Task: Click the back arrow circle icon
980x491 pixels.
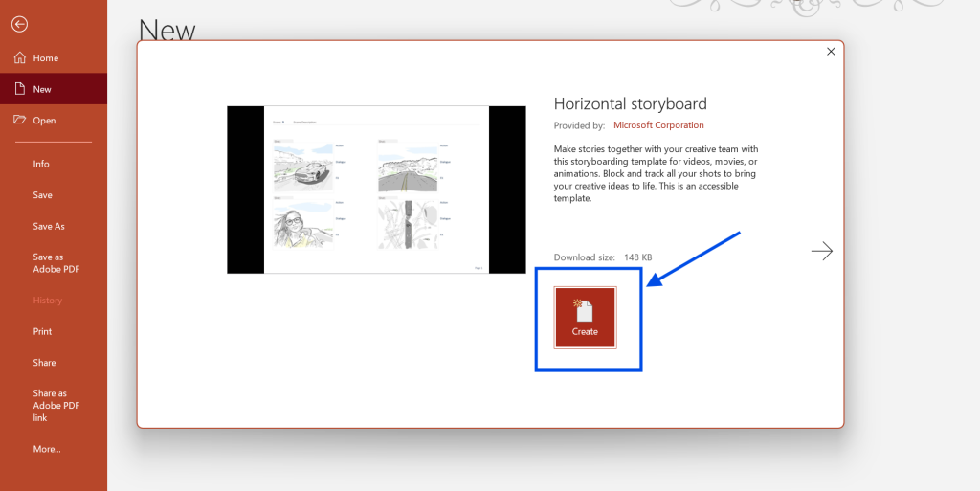Action: (x=19, y=24)
